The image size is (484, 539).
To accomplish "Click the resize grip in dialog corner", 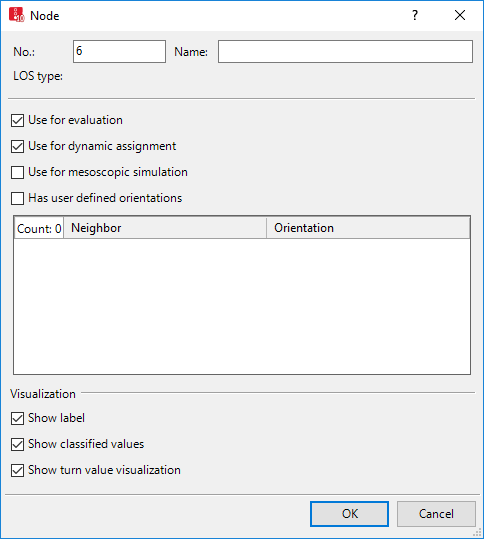I will (477, 532).
